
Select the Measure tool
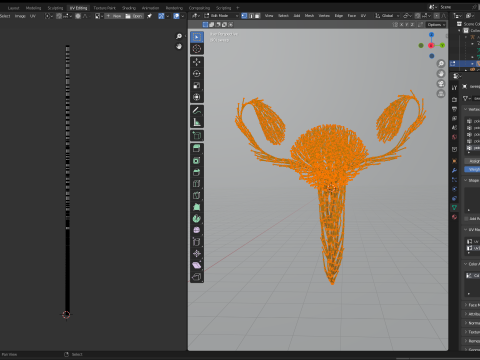197,122
